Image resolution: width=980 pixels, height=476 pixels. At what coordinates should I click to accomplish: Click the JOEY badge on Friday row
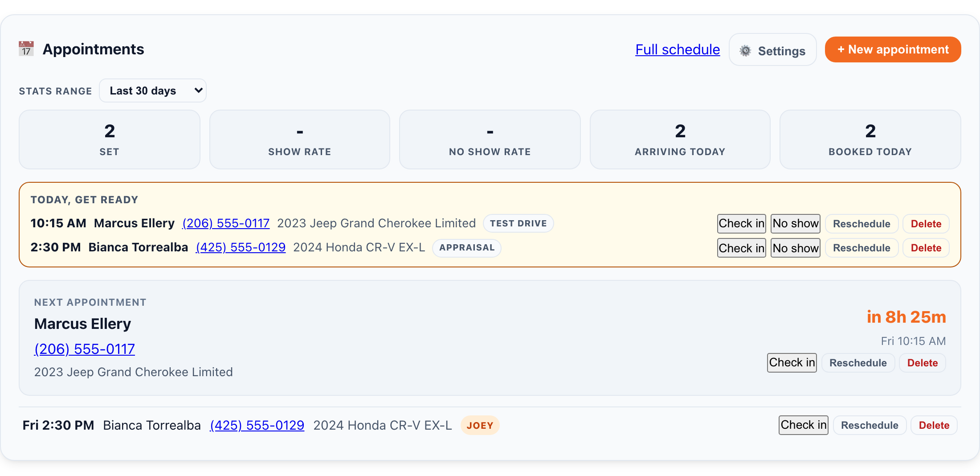point(480,426)
